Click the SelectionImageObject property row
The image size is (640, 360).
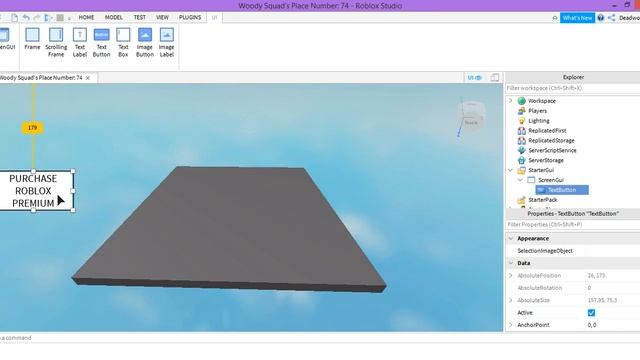point(573,251)
